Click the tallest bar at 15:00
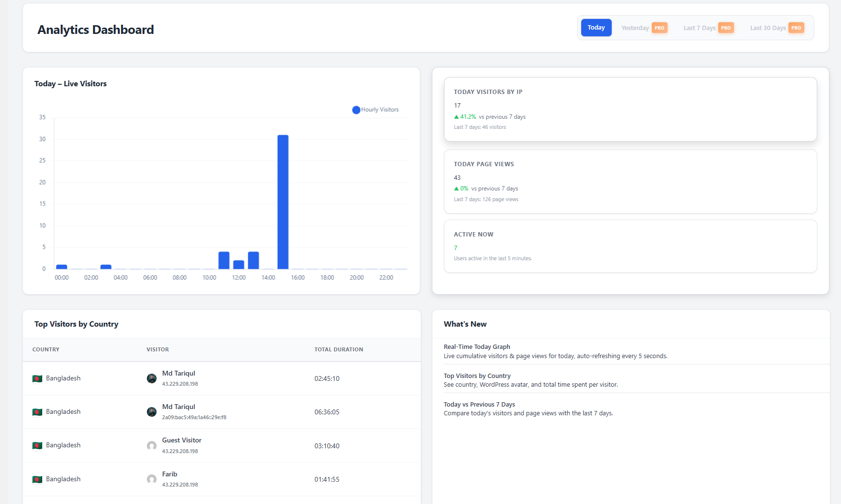 [x=283, y=202]
